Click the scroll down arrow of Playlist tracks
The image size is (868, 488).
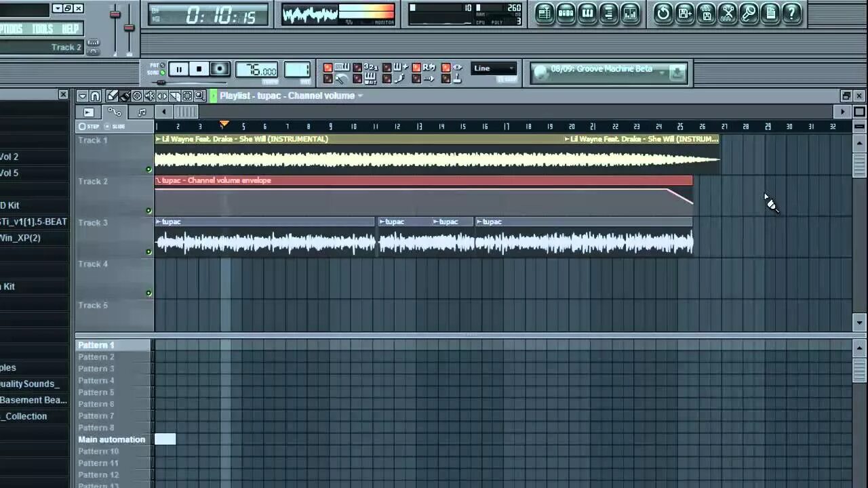coord(859,322)
